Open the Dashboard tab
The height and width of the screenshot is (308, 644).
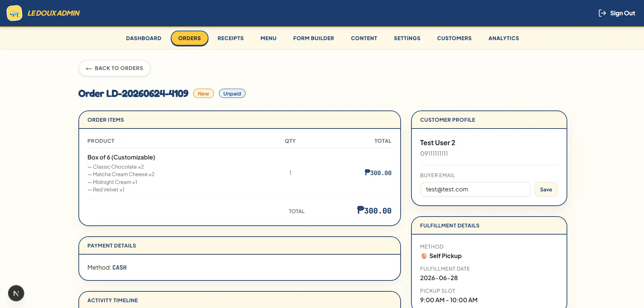pyautogui.click(x=144, y=38)
